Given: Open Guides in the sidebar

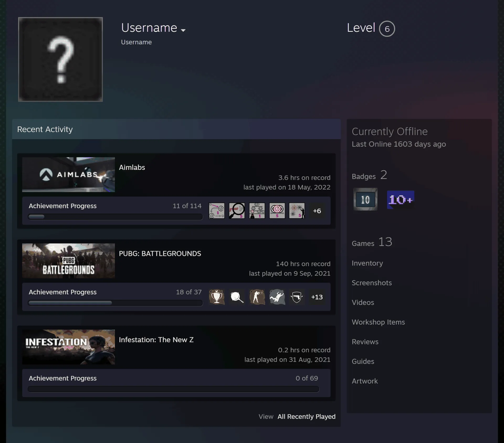Looking at the screenshot, I should pos(363,361).
